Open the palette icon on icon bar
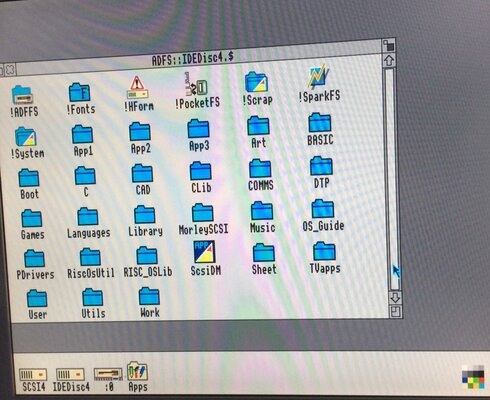 click(473, 377)
